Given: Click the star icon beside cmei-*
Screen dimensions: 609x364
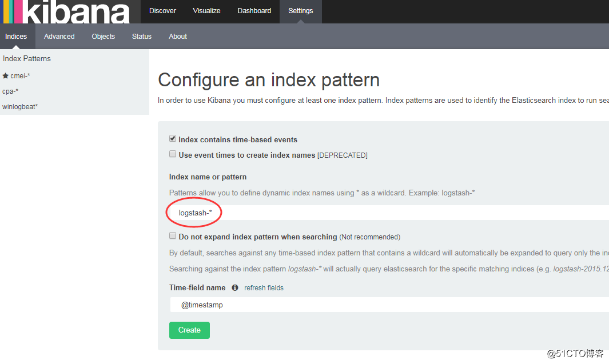Looking at the screenshot, I should 6,75.
